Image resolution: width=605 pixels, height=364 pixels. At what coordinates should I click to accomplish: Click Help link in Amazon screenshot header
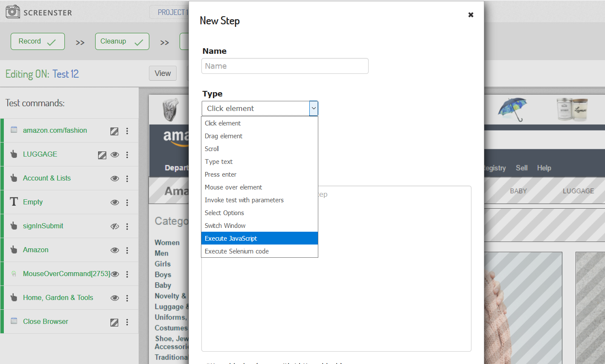tap(544, 168)
